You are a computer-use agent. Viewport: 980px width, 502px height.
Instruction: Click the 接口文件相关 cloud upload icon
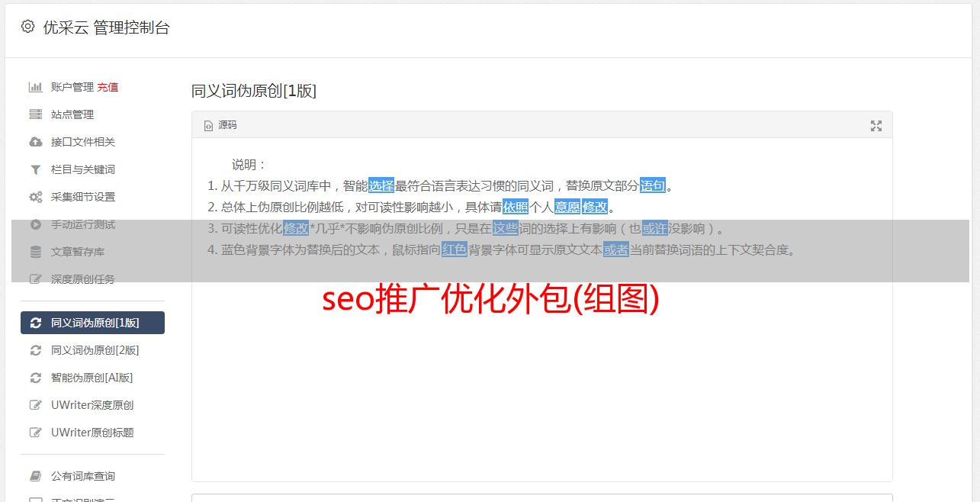point(35,142)
